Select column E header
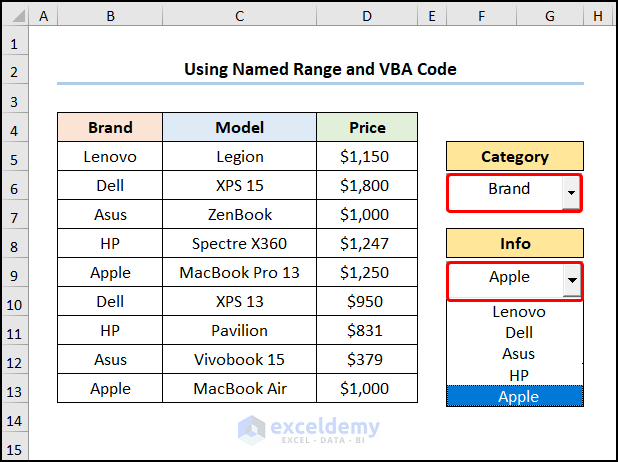This screenshot has height=462, width=618. 432,16
